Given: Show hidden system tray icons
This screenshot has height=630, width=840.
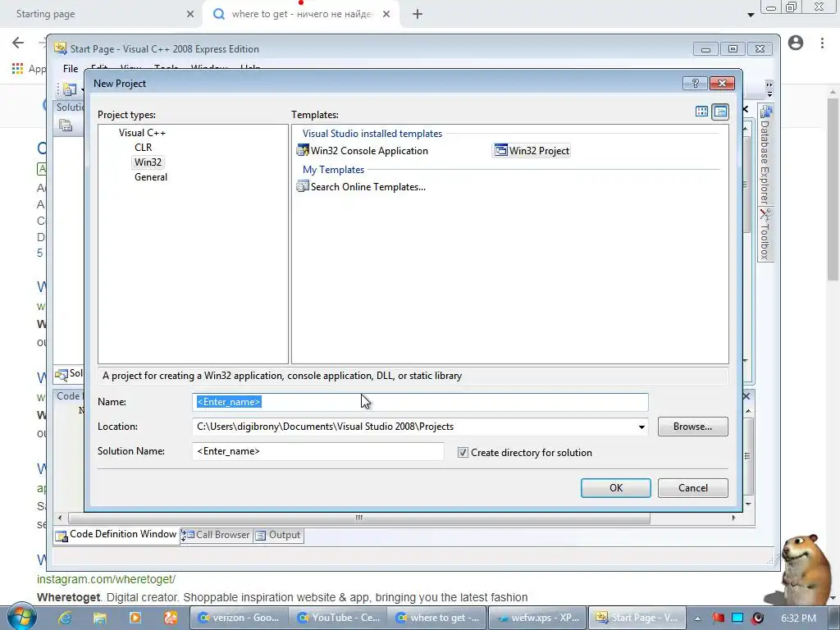Looking at the screenshot, I should 697,619.
